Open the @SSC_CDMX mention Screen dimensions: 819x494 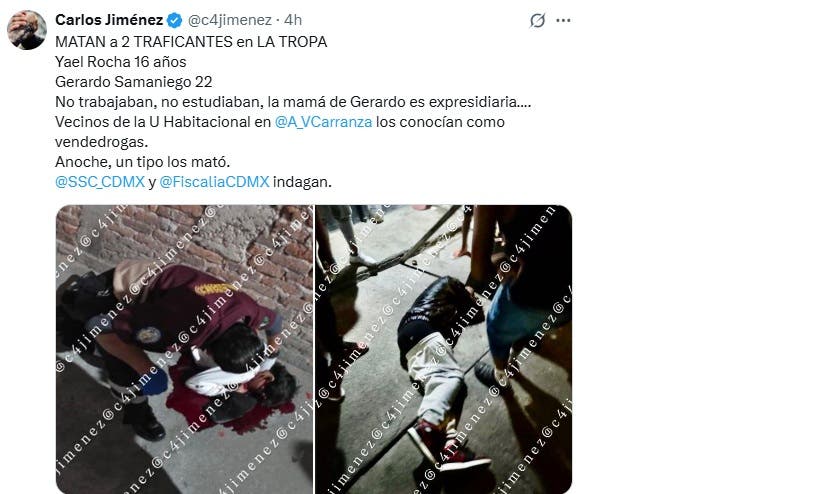click(100, 182)
